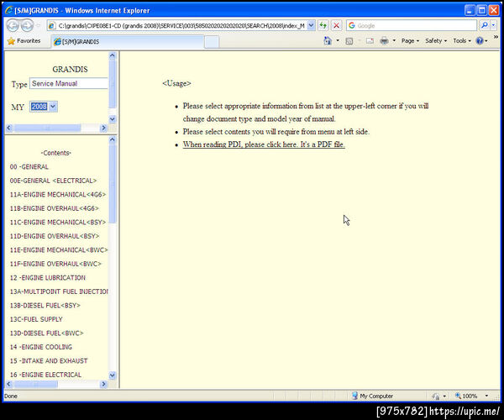Click the RSS feeds toolbar icon
Screen dimensions: 504x420
[x=349, y=41]
